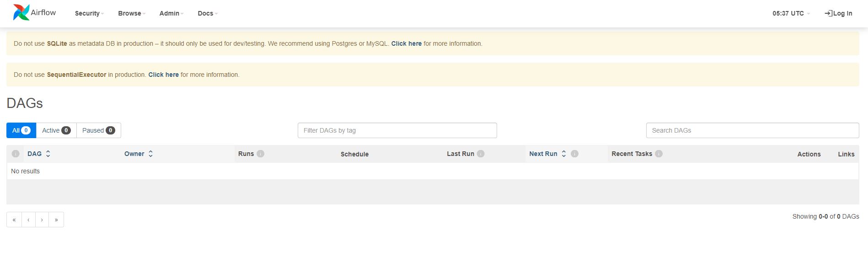868x263 pixels.
Task: Expand the Browse menu
Action: pos(132,13)
